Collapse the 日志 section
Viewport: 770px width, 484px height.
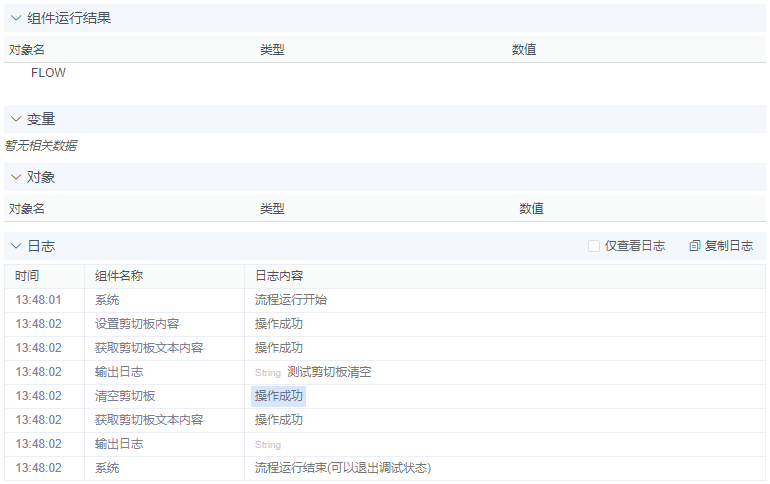click(x=16, y=246)
